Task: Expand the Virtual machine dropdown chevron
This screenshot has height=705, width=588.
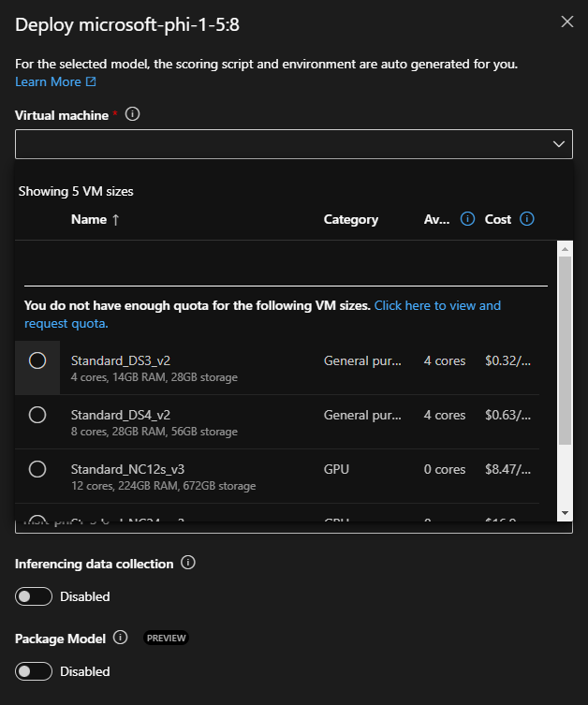Action: (x=558, y=144)
